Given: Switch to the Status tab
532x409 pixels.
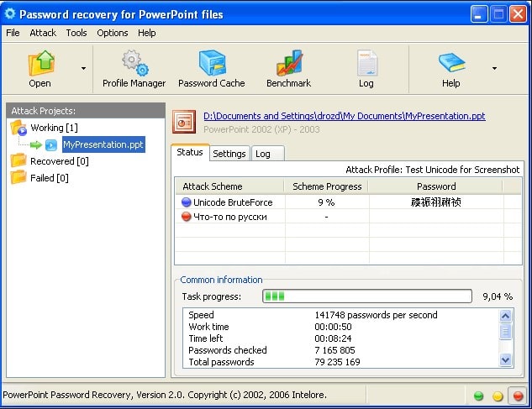Looking at the screenshot, I should 190,152.
